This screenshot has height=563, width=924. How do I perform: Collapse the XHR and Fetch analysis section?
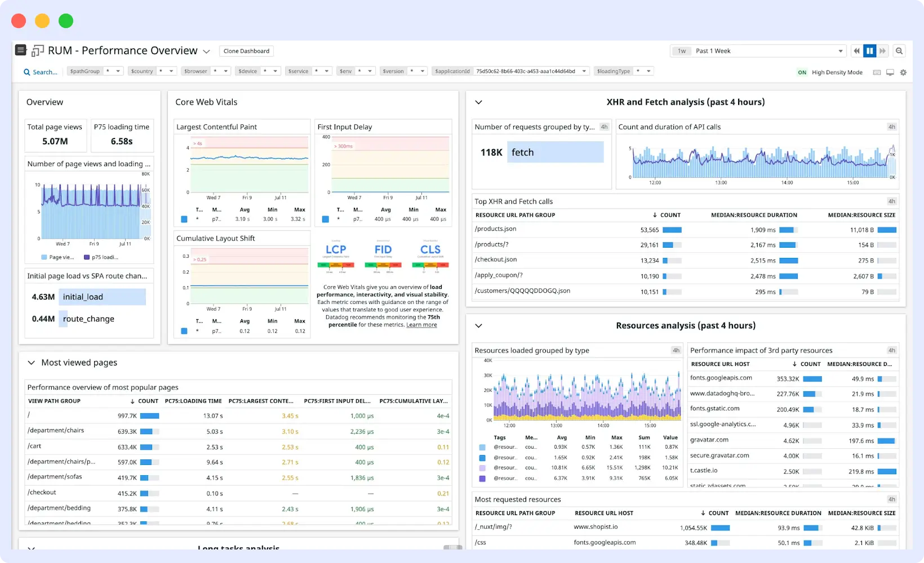tap(478, 102)
